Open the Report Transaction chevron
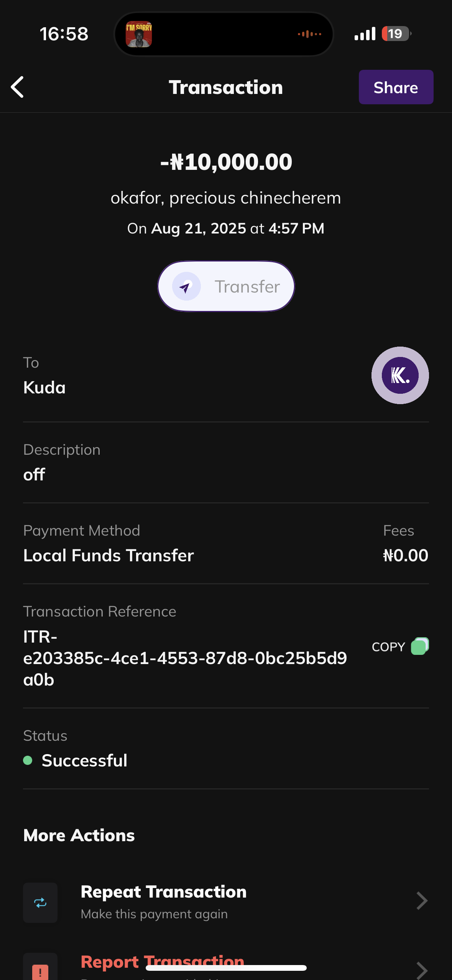Image resolution: width=452 pixels, height=980 pixels. [422, 970]
